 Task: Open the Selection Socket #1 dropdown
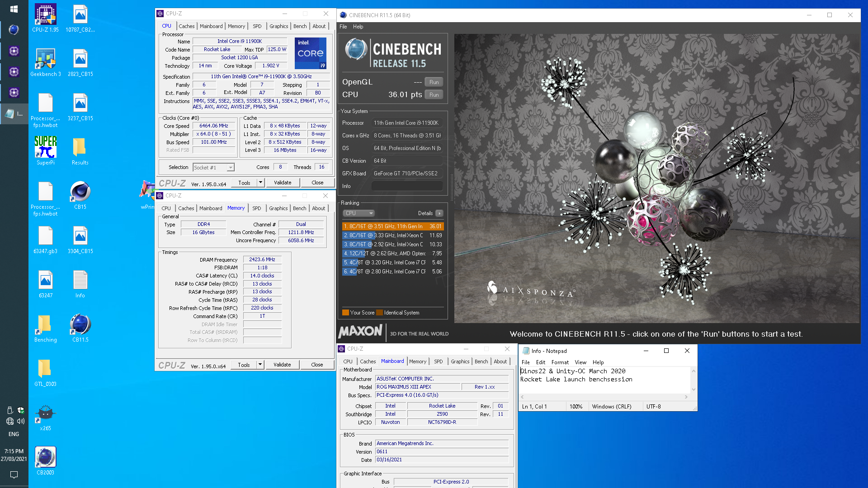click(213, 167)
